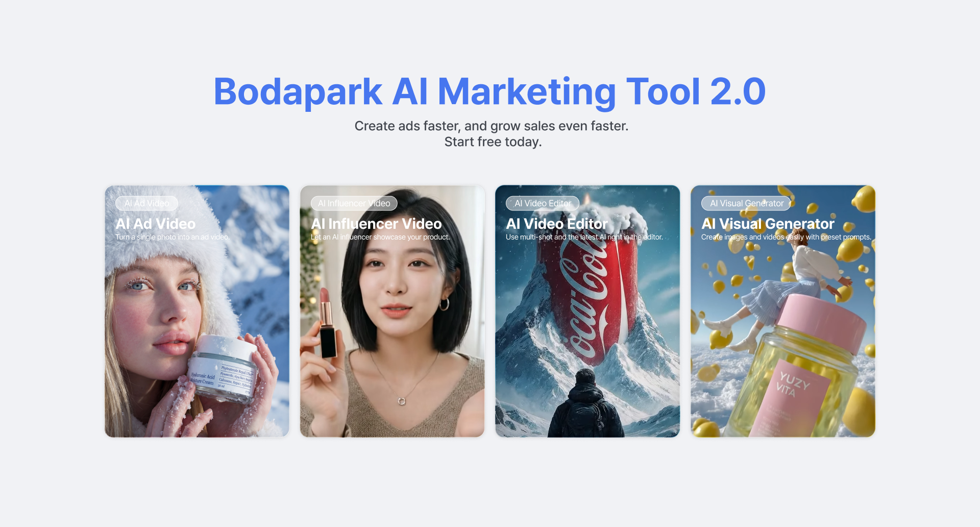The width and height of the screenshot is (980, 527).
Task: Click "Use multi-shot and the latest AI" description
Action: click(584, 237)
